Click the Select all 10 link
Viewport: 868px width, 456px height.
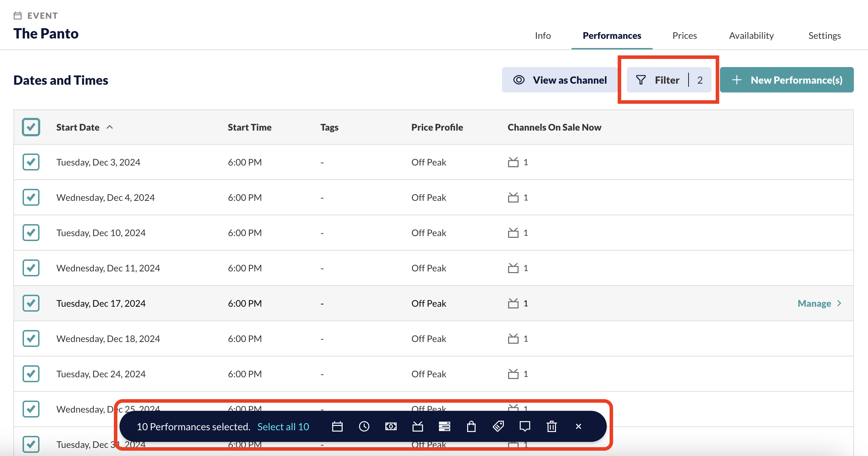(283, 427)
